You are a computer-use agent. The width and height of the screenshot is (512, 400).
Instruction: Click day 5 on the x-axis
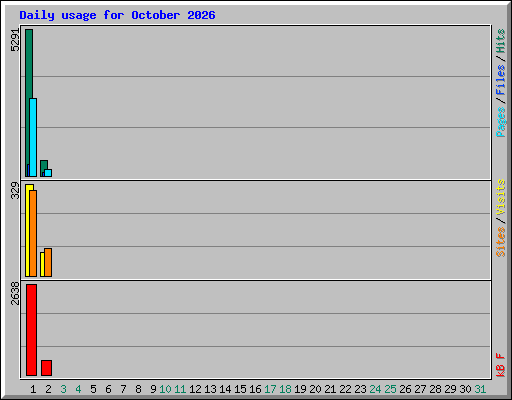pyautogui.click(x=93, y=389)
